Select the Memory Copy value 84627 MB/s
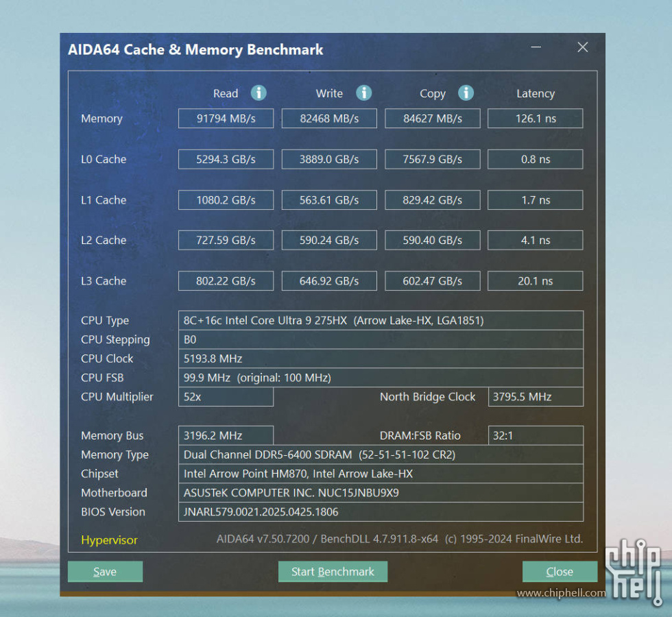The image size is (672, 617). click(433, 118)
